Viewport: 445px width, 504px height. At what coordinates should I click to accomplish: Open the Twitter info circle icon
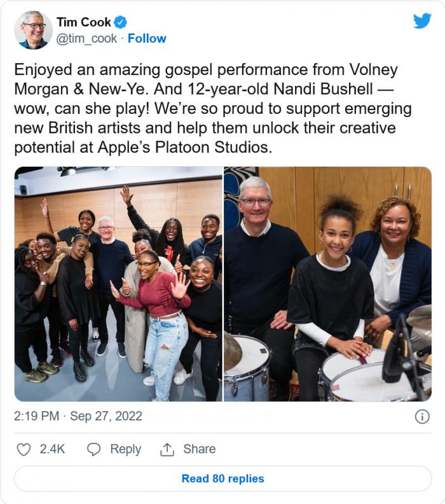(422, 416)
